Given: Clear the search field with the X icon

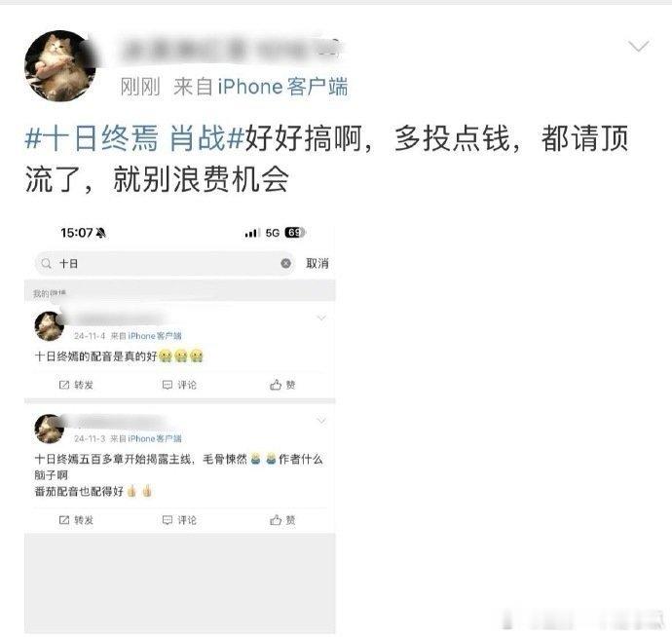Looking at the screenshot, I should pos(286,263).
